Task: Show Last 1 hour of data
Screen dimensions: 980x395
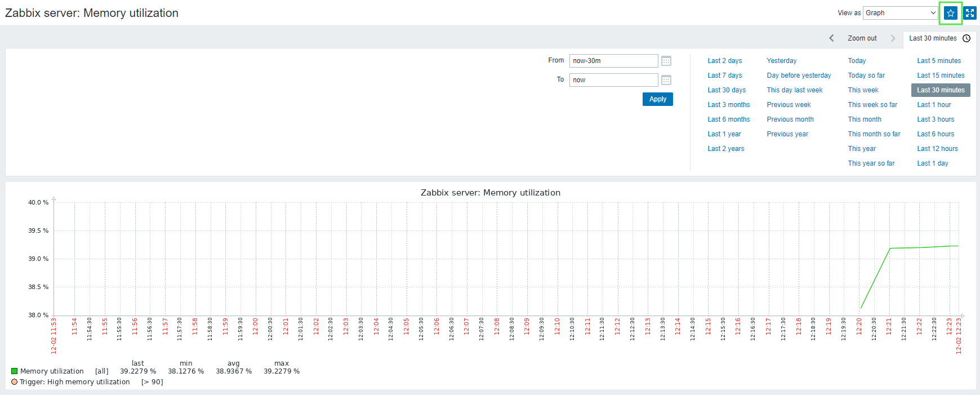Action: (934, 105)
